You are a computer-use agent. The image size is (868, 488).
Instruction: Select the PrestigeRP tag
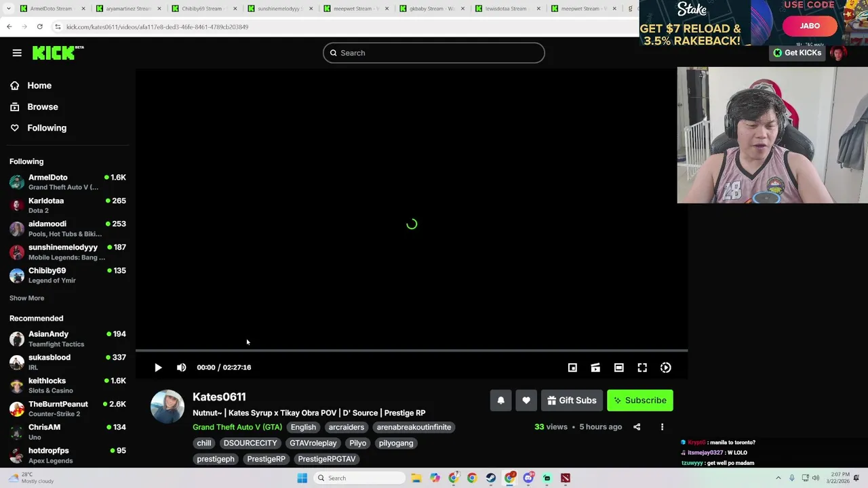pyautogui.click(x=266, y=459)
